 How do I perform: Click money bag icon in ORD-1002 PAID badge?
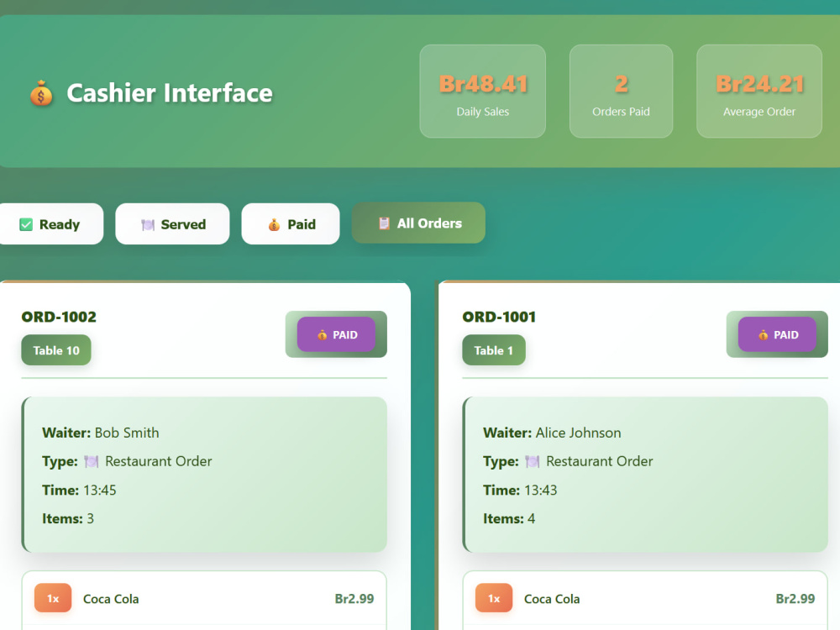pos(322,335)
